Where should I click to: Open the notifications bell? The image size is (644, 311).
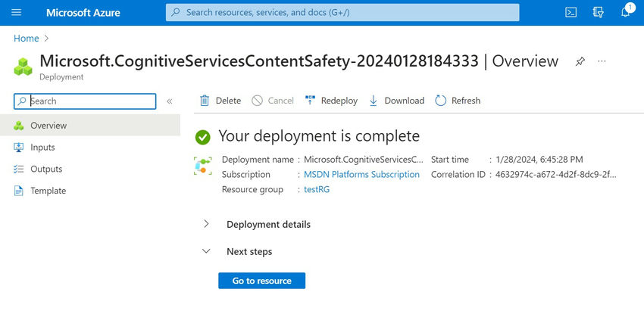click(x=626, y=12)
